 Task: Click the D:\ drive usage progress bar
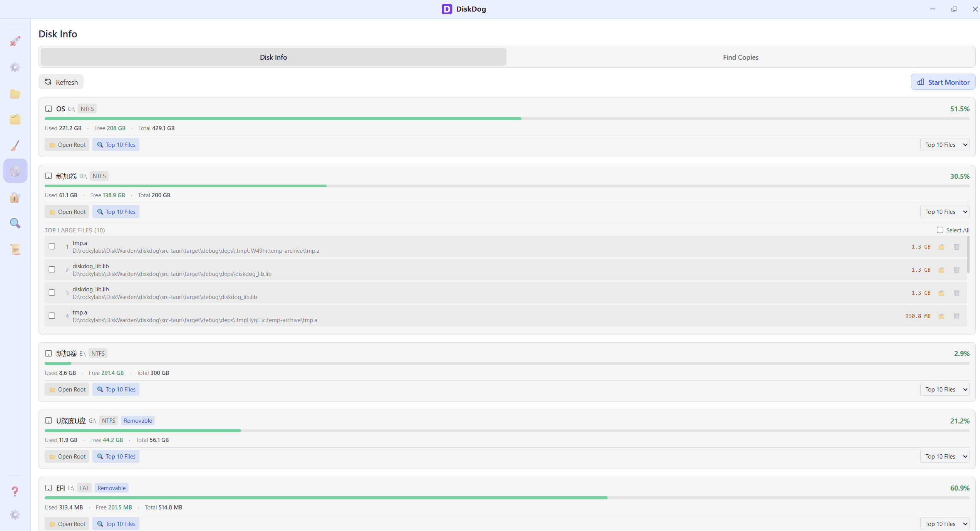[507, 186]
